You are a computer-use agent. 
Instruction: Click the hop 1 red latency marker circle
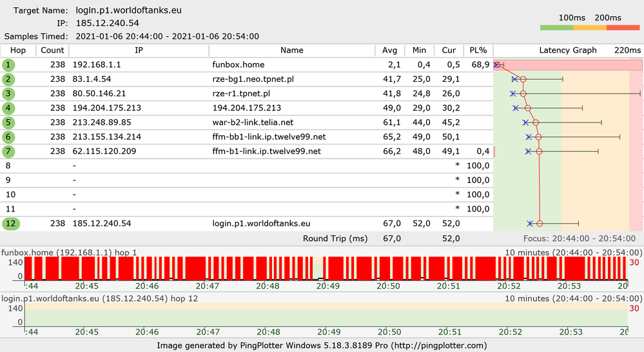[498, 65]
